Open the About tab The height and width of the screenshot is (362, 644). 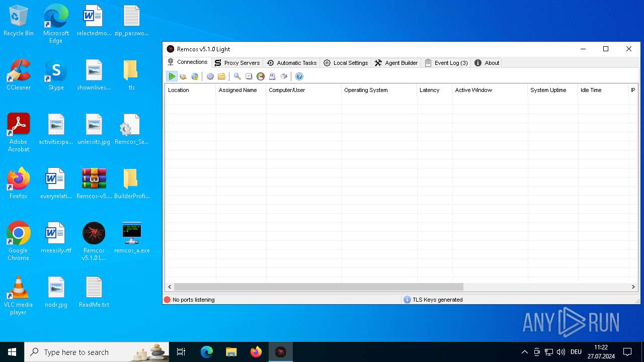coord(487,63)
